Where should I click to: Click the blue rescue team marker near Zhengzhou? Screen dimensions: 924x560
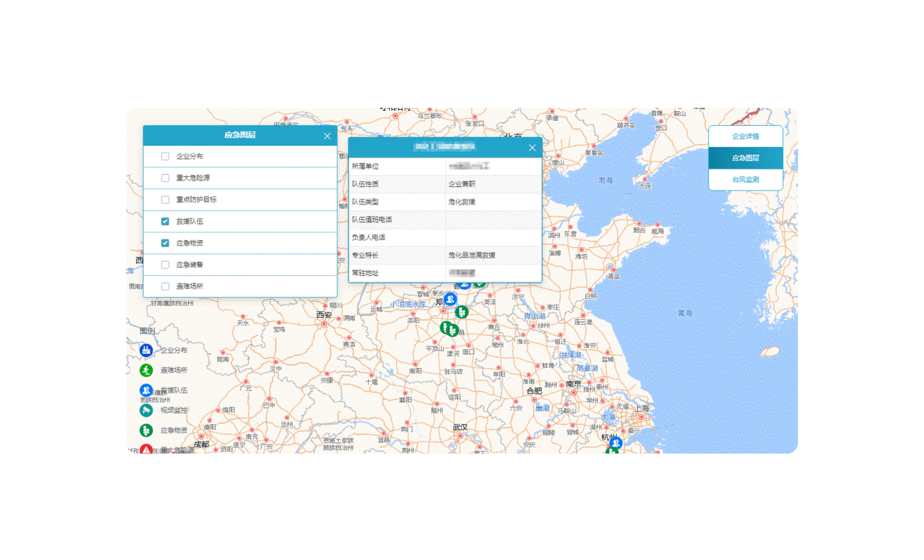[x=449, y=299]
